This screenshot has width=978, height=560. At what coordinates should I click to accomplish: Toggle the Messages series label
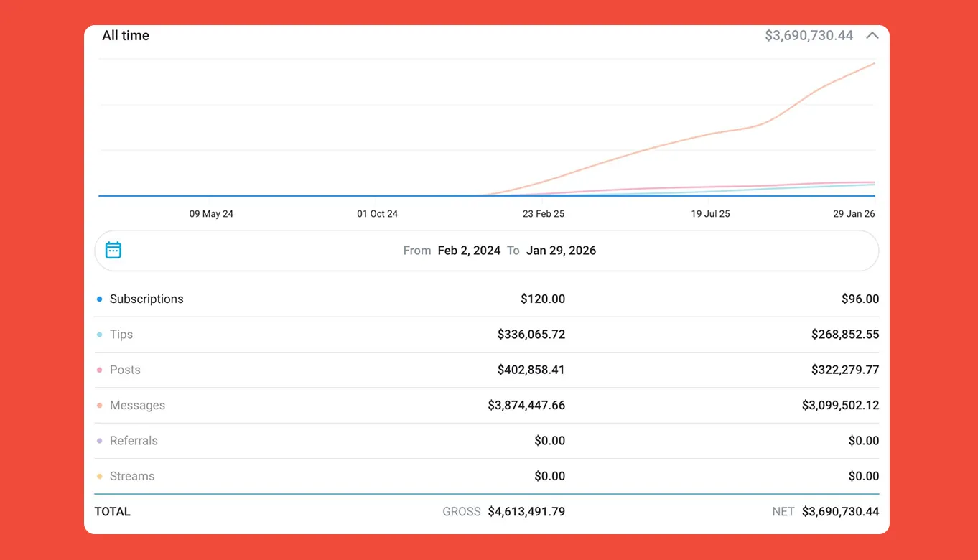137,405
